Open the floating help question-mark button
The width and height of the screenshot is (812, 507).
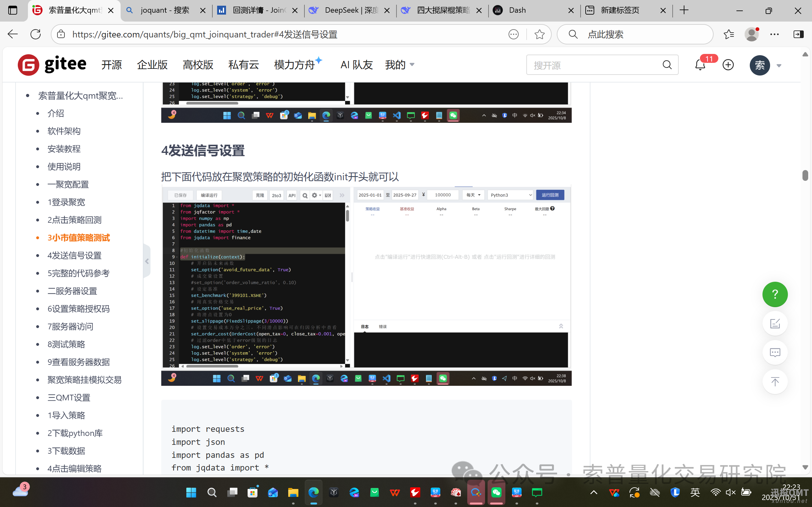775,294
